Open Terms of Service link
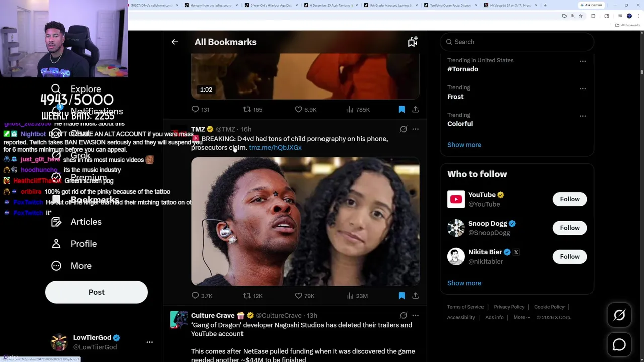 (465, 307)
